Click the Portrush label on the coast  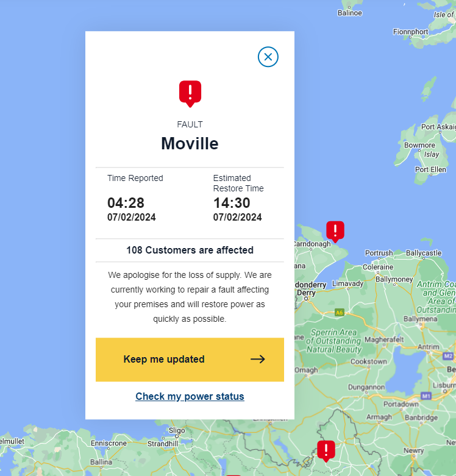[379, 253]
